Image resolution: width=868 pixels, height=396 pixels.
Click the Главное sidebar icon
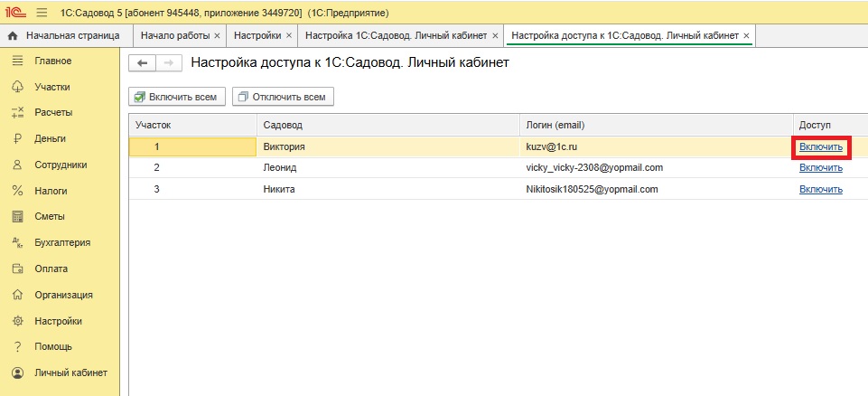click(x=18, y=61)
